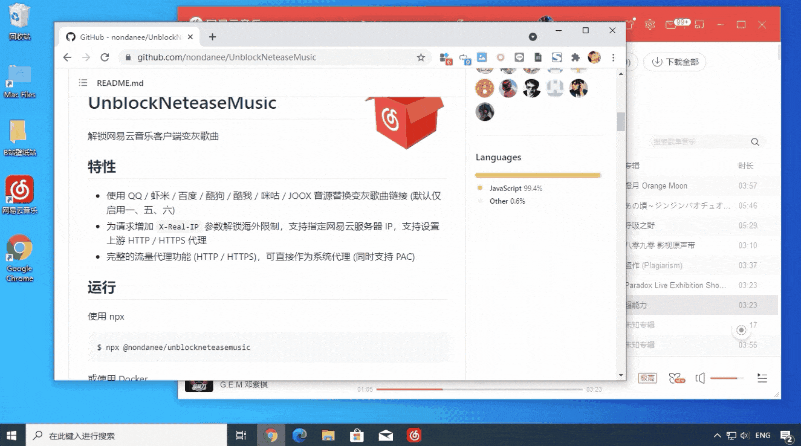801x446 pixels.
Task: Click the locate-current-song target icon in NetEase
Action: click(x=741, y=331)
